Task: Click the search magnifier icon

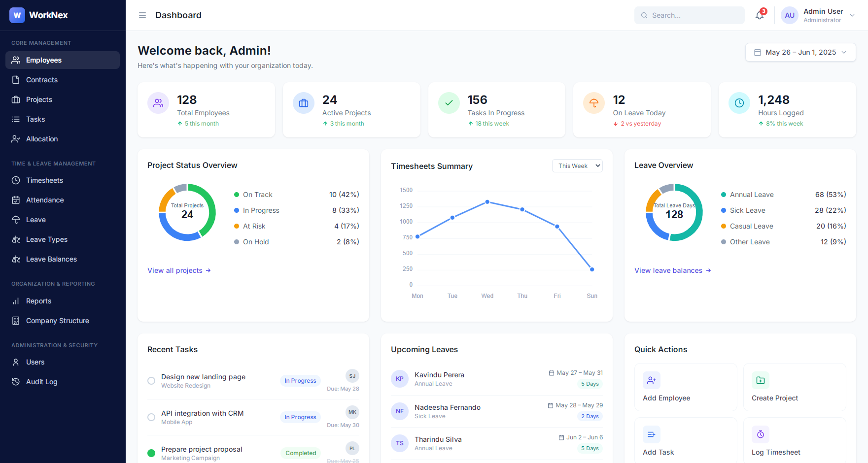Action: [644, 15]
